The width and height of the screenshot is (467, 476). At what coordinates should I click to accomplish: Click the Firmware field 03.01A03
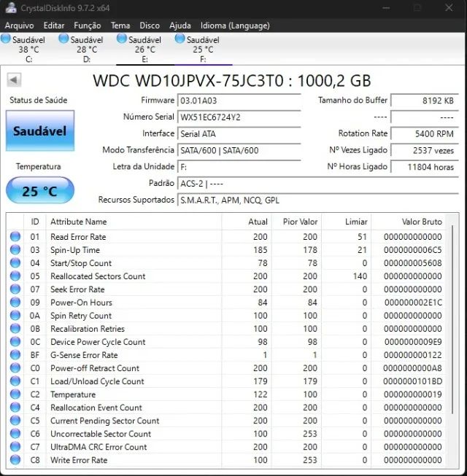pos(239,101)
